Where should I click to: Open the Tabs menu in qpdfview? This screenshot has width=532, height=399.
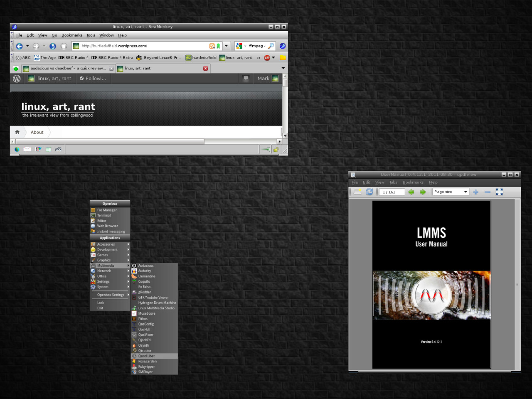[393, 182]
